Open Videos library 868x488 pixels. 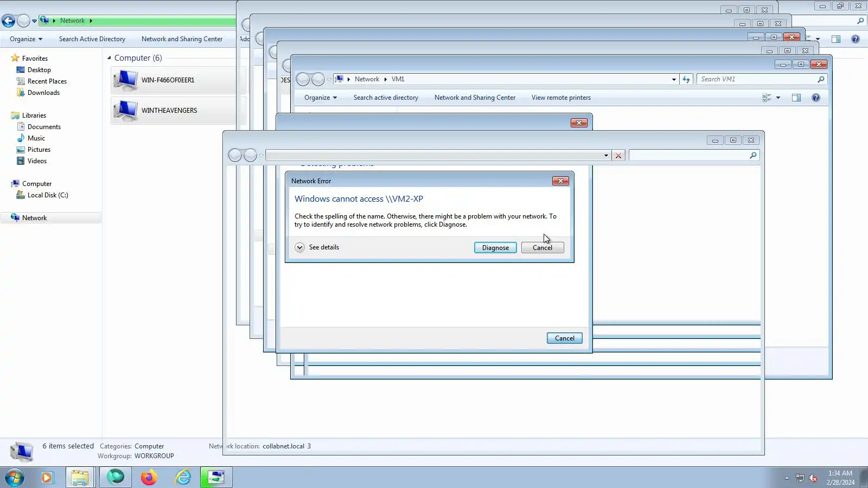coord(37,161)
